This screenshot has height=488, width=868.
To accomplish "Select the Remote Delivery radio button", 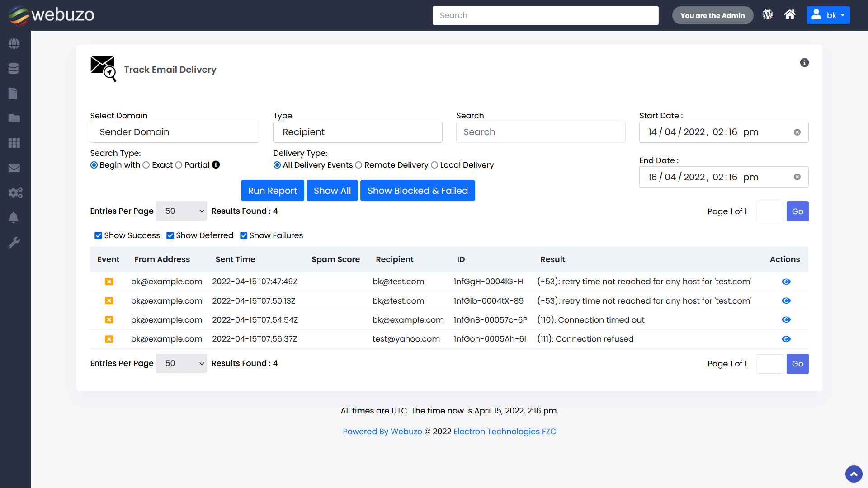I will pyautogui.click(x=359, y=165).
